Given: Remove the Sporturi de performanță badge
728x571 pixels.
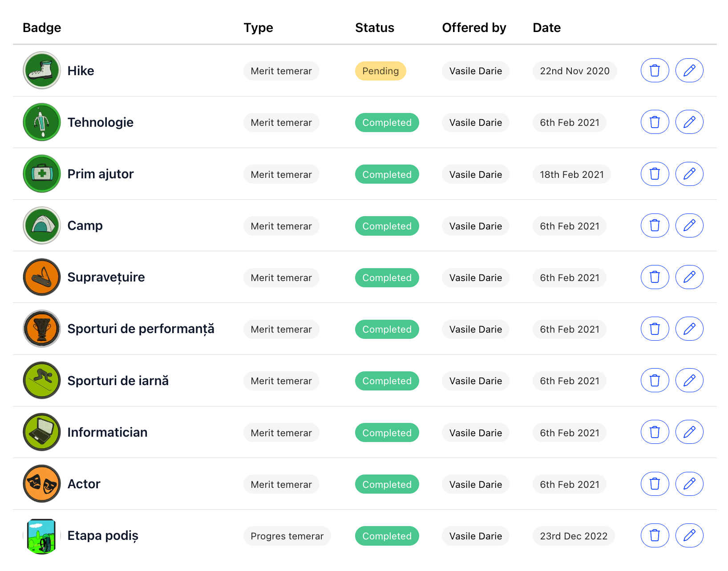Looking at the screenshot, I should tap(655, 329).
